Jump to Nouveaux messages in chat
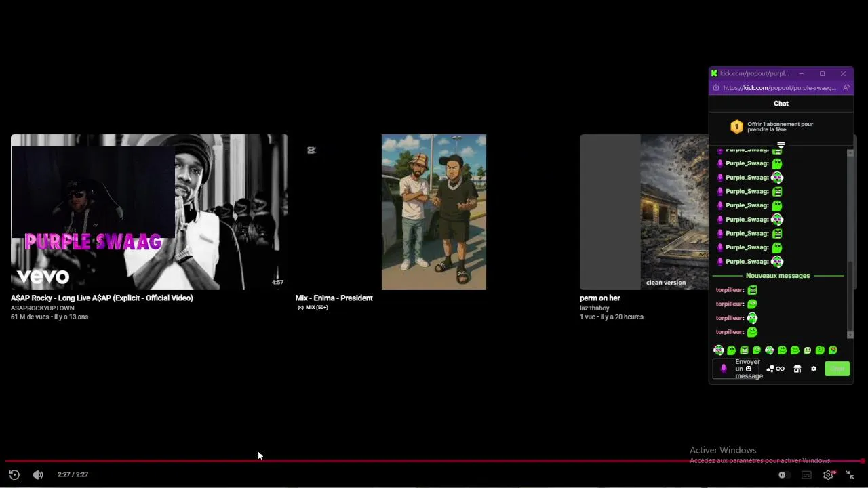Image resolution: width=868 pixels, height=488 pixels. point(778,276)
